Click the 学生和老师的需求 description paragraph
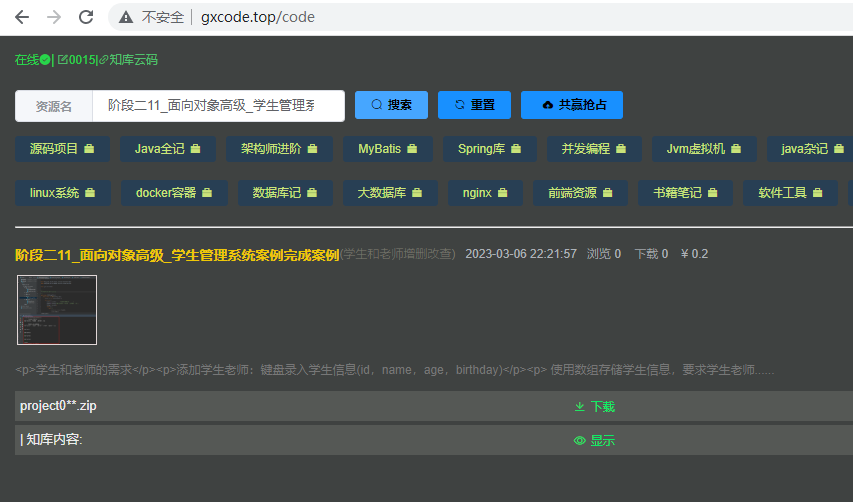Viewport: 853px width, 502px height. tap(394, 370)
